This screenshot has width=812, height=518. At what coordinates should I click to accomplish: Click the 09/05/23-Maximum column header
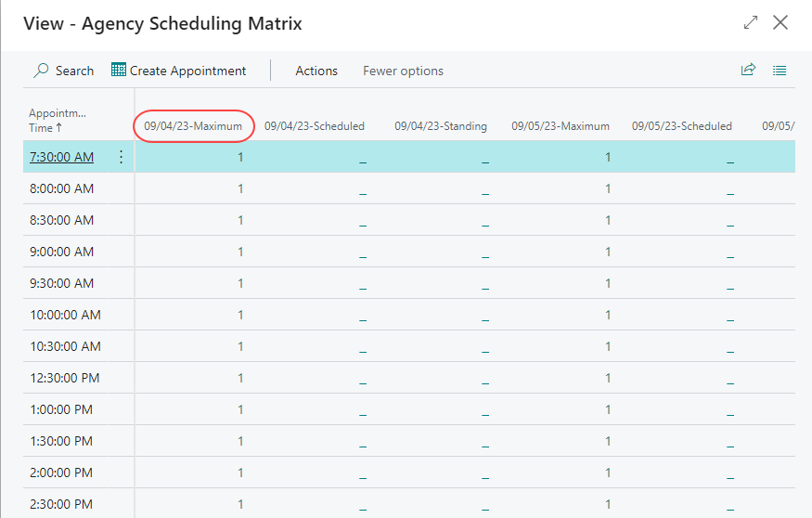pyautogui.click(x=559, y=126)
